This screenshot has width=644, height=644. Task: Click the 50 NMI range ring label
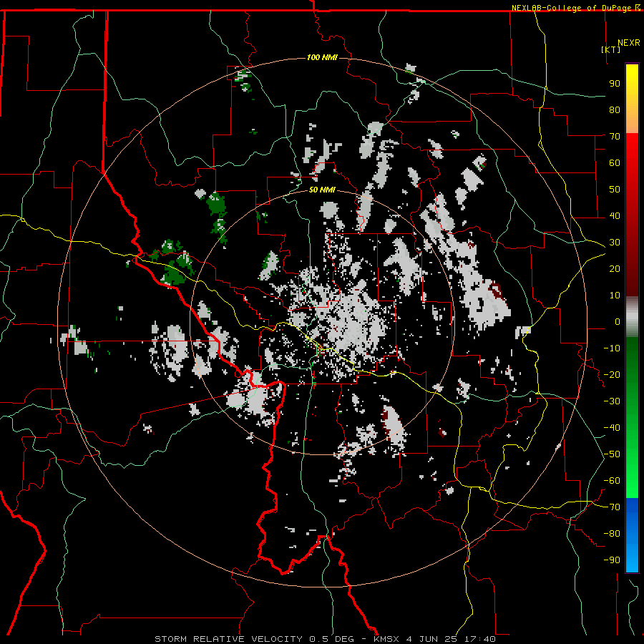[x=322, y=190]
